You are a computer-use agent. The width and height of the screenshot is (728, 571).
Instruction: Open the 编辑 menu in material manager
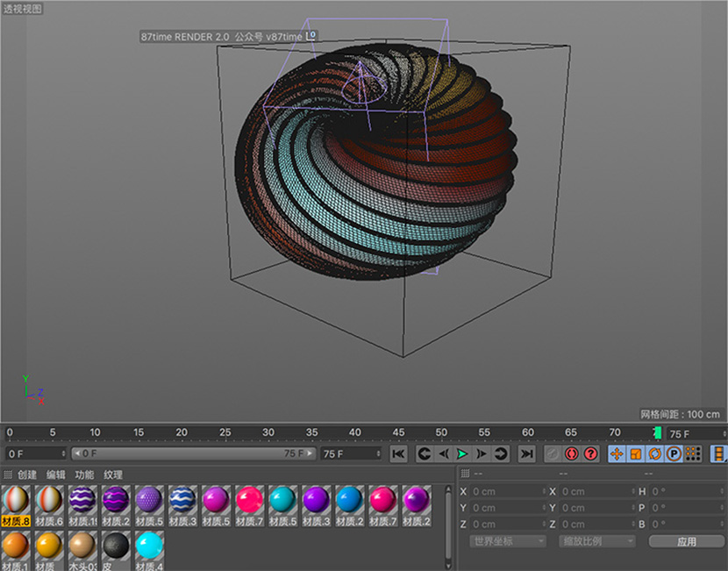tap(56, 475)
